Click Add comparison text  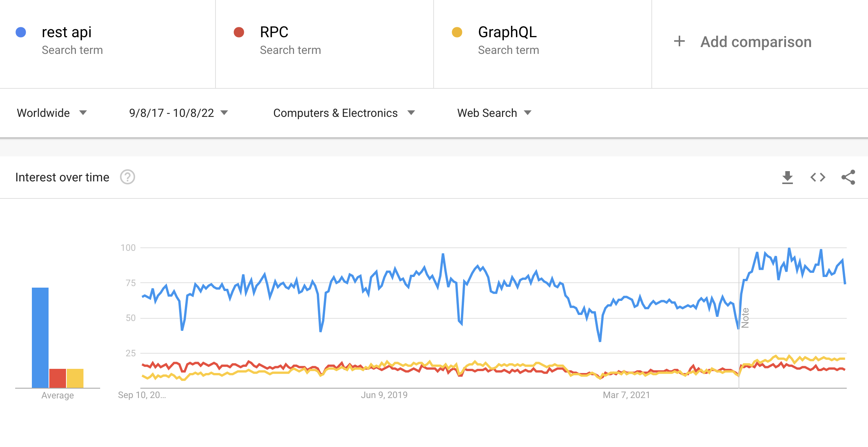pyautogui.click(x=756, y=42)
